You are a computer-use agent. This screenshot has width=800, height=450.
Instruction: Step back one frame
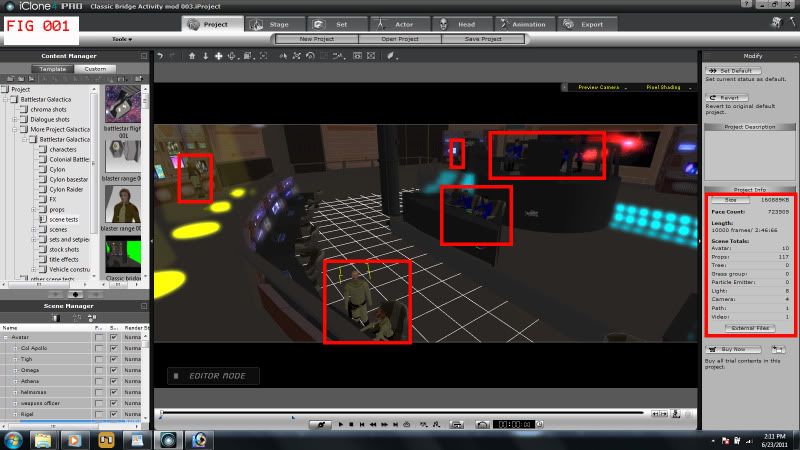tap(373, 424)
